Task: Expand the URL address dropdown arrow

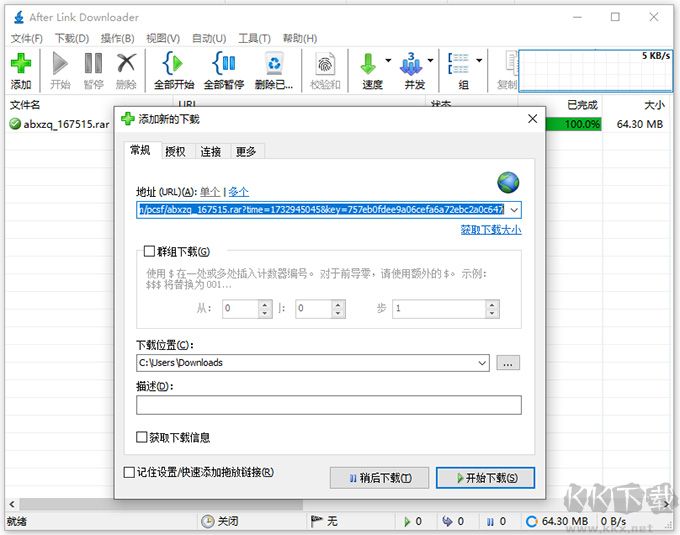Action: [514, 210]
